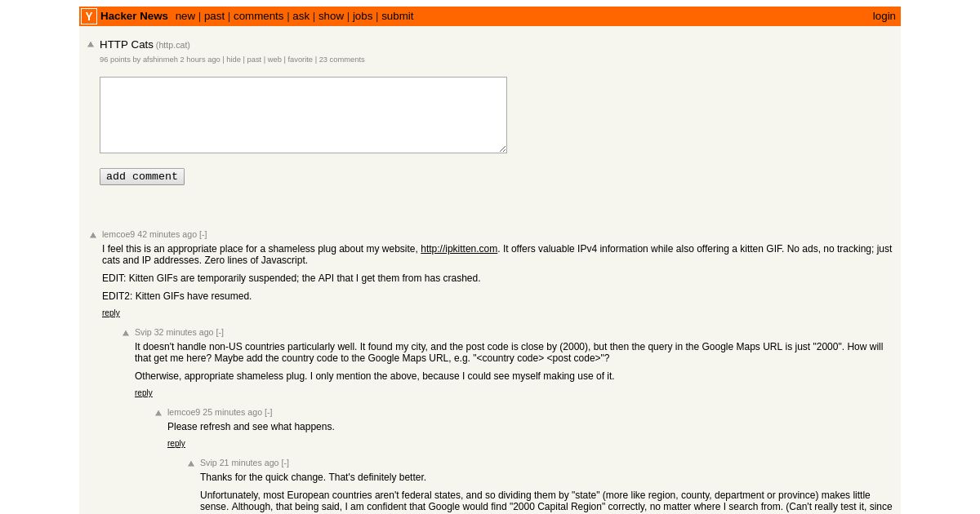Viewport: 980px width, 514px height.
Task: Open the HTTP Cats story title
Action: pyautogui.click(x=127, y=45)
